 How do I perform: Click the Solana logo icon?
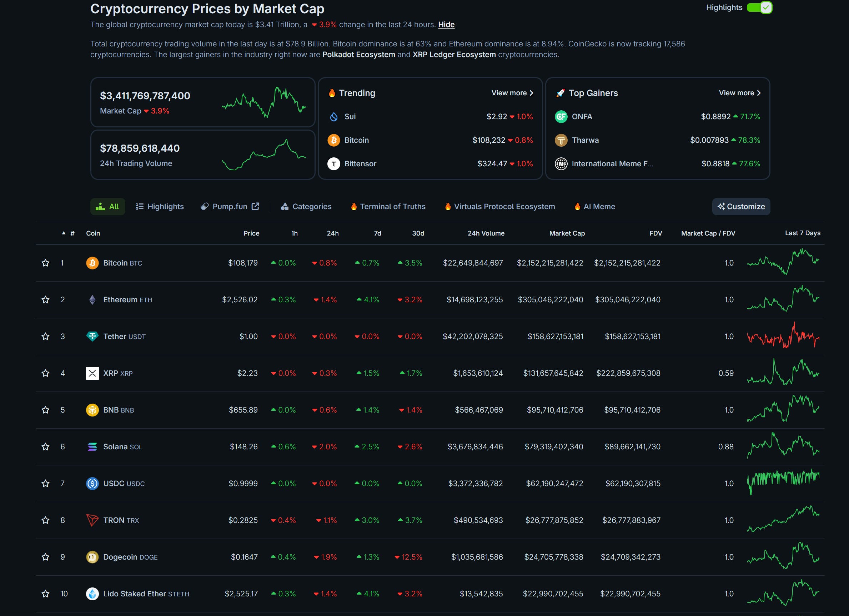tap(92, 446)
